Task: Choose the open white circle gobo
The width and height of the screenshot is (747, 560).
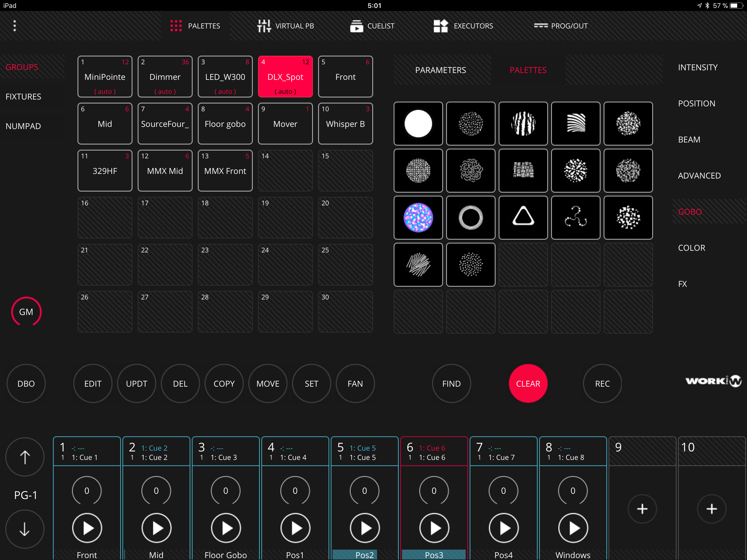Action: point(418,124)
